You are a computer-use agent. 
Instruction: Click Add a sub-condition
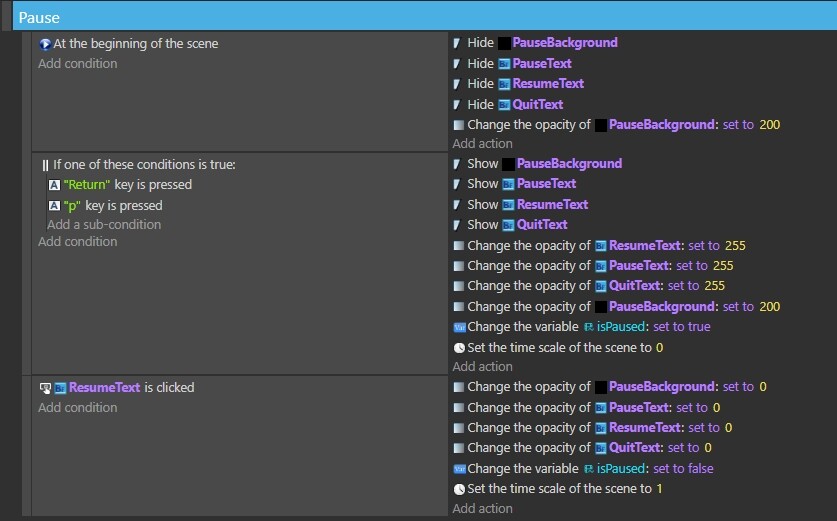(x=104, y=225)
